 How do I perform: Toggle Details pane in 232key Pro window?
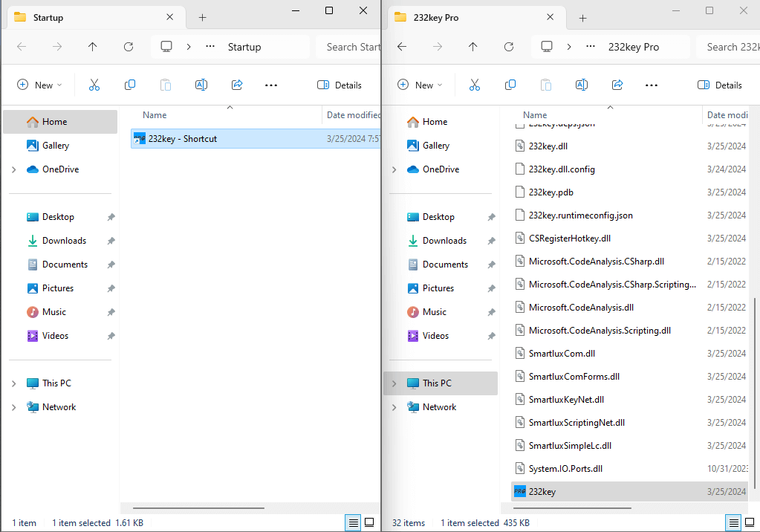click(x=720, y=85)
